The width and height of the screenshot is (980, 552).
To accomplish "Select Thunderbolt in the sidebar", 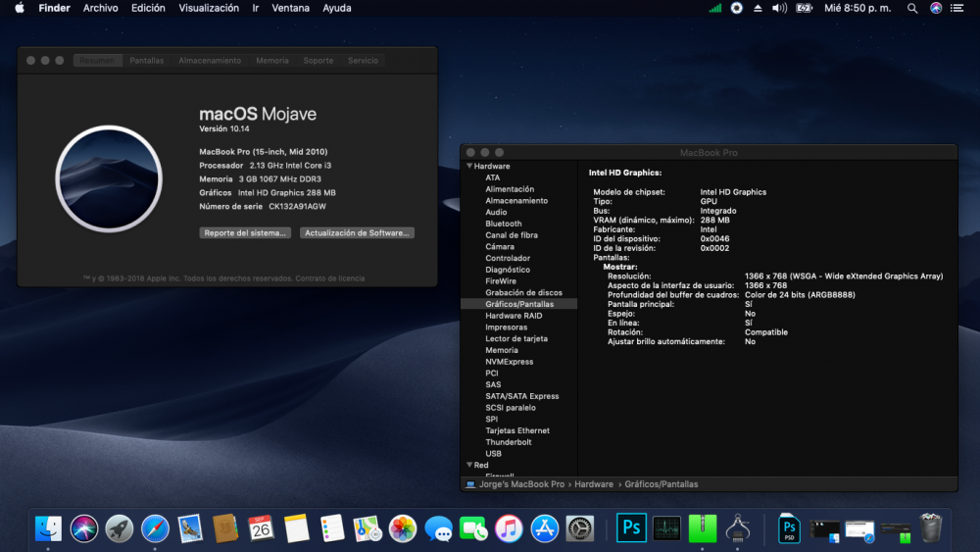I will tap(509, 442).
